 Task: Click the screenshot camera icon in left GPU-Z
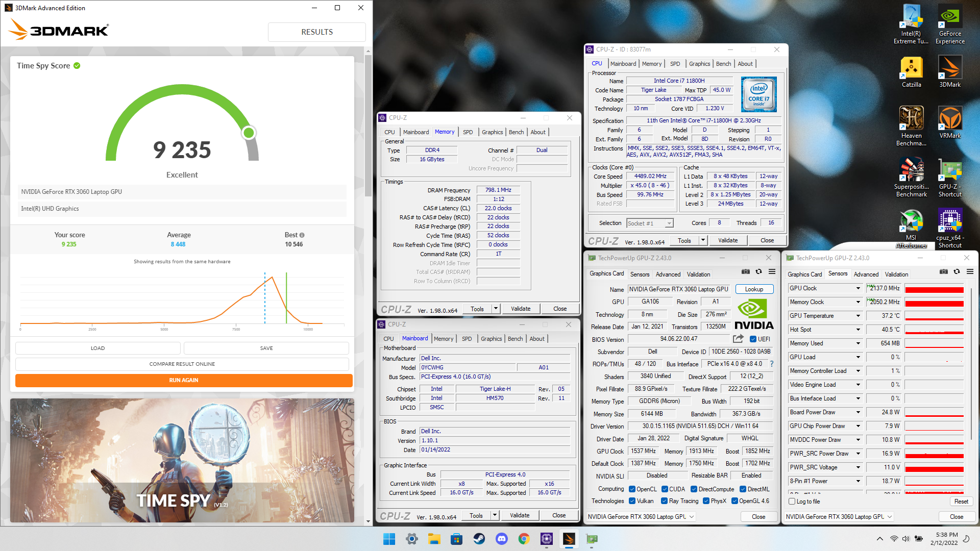pos(746,271)
